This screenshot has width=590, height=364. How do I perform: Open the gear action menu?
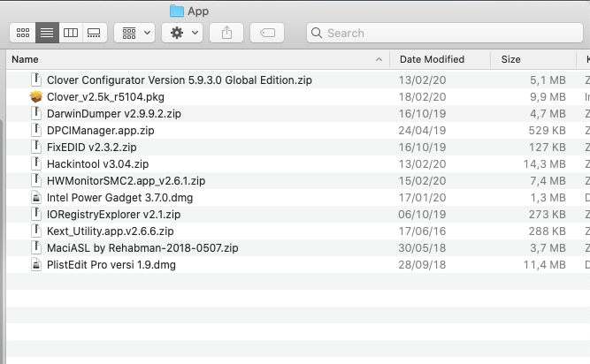click(x=182, y=33)
